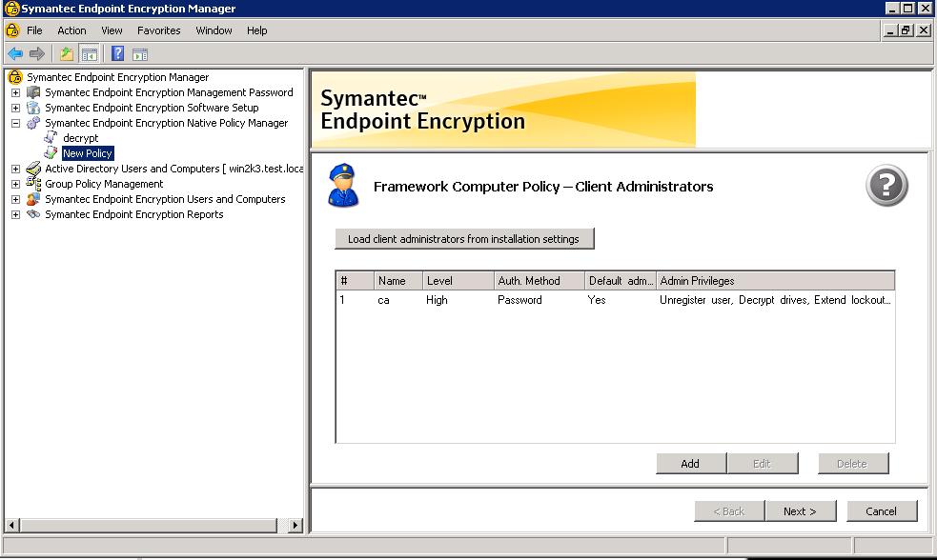Select the decrypt policy item
Screen dimensions: 937x560
pos(80,138)
